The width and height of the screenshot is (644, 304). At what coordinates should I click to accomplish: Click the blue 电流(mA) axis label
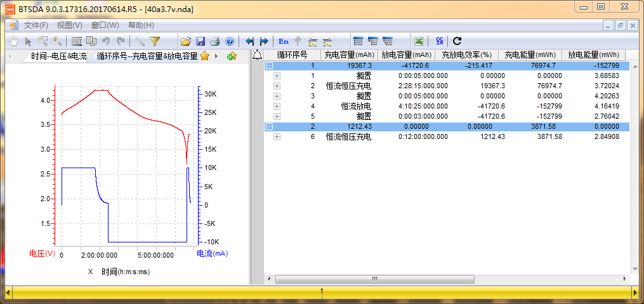213,254
